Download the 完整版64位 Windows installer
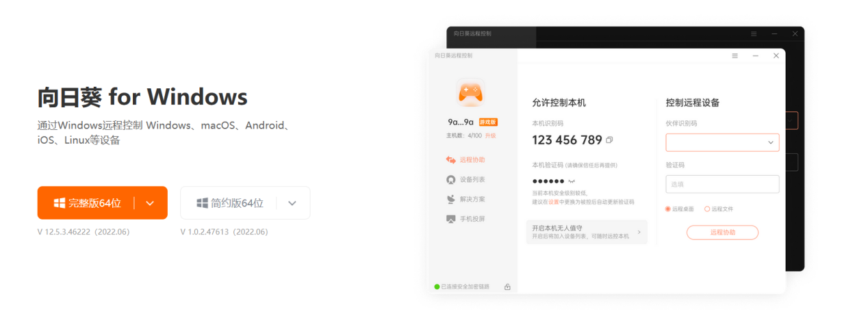Viewport: 868px width, 333px height. coord(87,203)
